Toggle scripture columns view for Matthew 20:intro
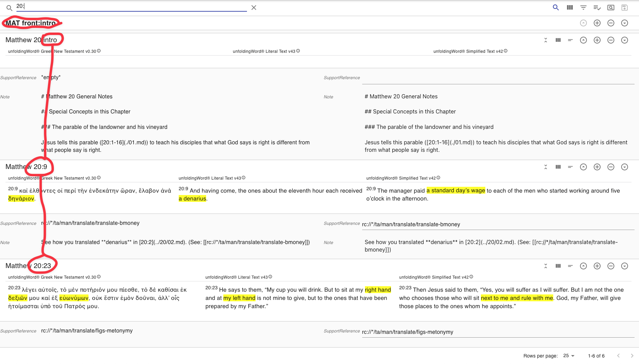 pos(558,40)
